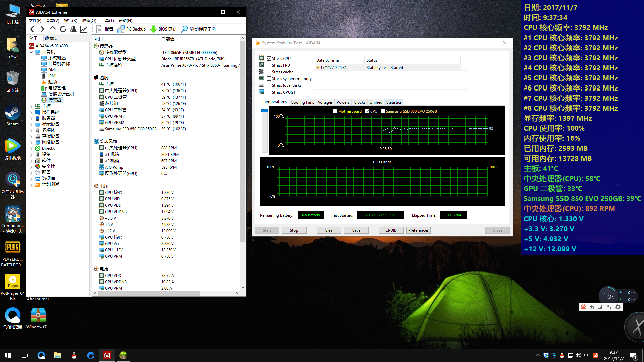Click the CPUID button
Screen dimensions: 644x362
391,230
